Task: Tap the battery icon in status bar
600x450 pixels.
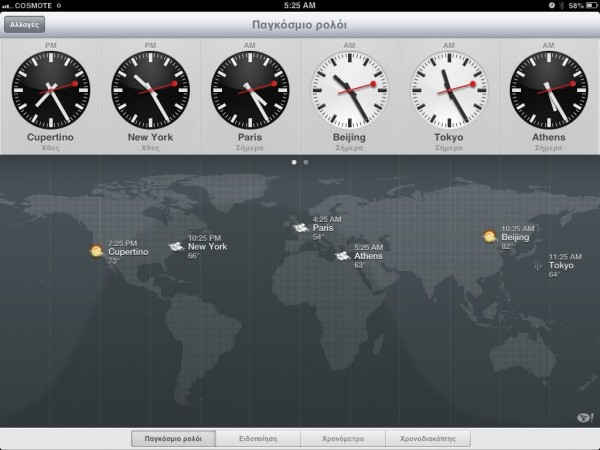Action: click(591, 5)
